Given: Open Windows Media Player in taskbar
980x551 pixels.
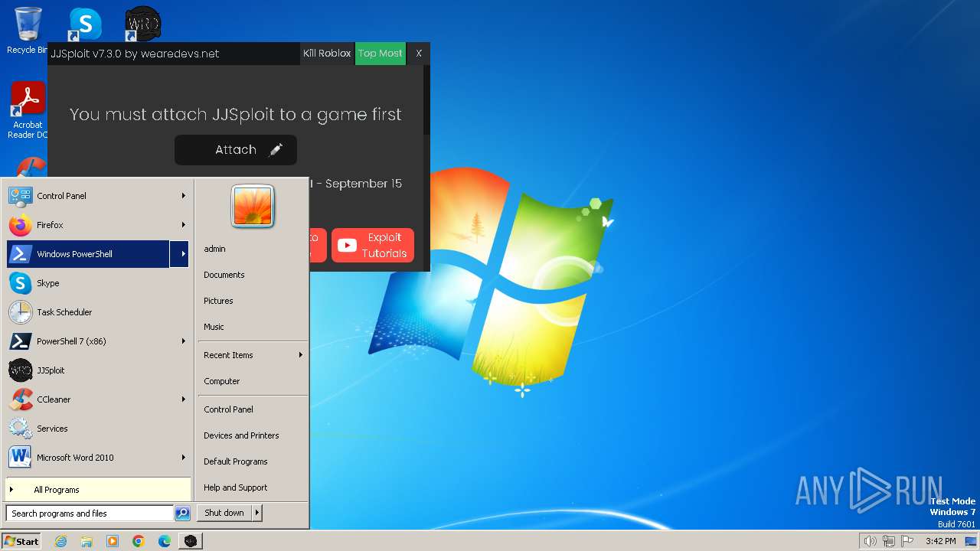Looking at the screenshot, I should (113, 541).
